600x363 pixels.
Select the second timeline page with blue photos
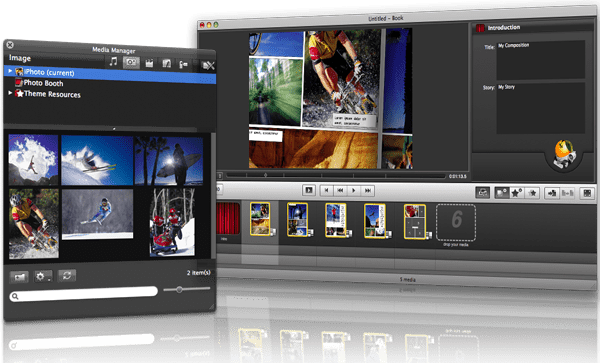[298, 220]
